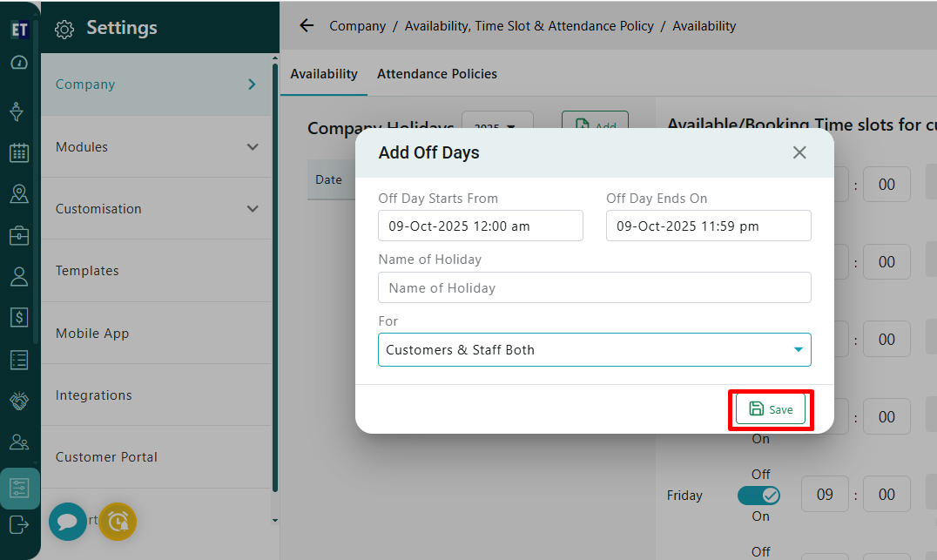Click the briefcase jobs icon in sidebar
Image resolution: width=937 pixels, height=560 pixels.
tap(19, 235)
